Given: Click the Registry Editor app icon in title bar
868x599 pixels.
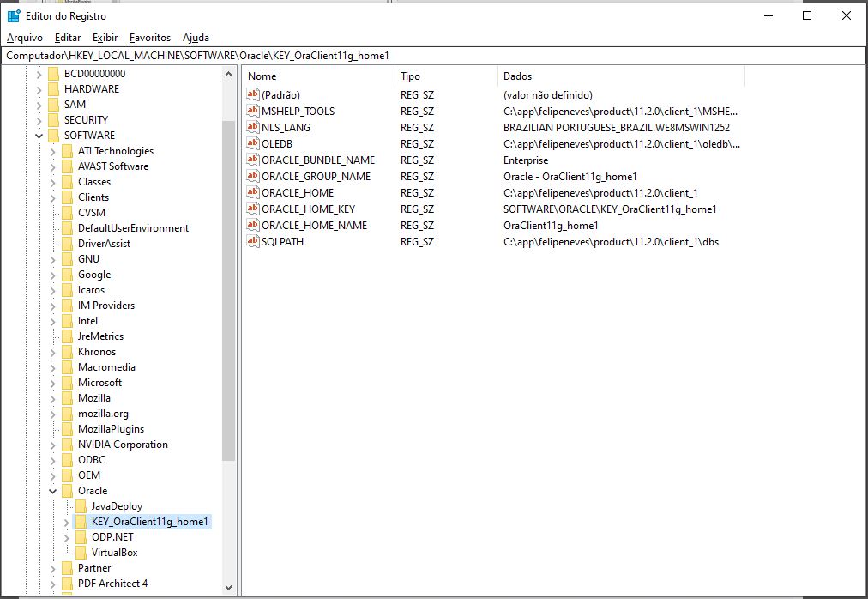Looking at the screenshot, I should pos(14,15).
